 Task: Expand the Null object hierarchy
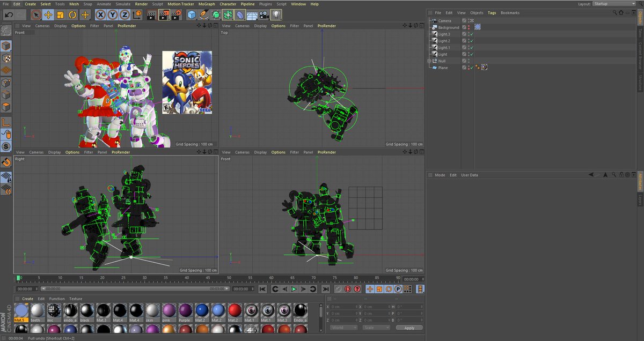[429, 61]
